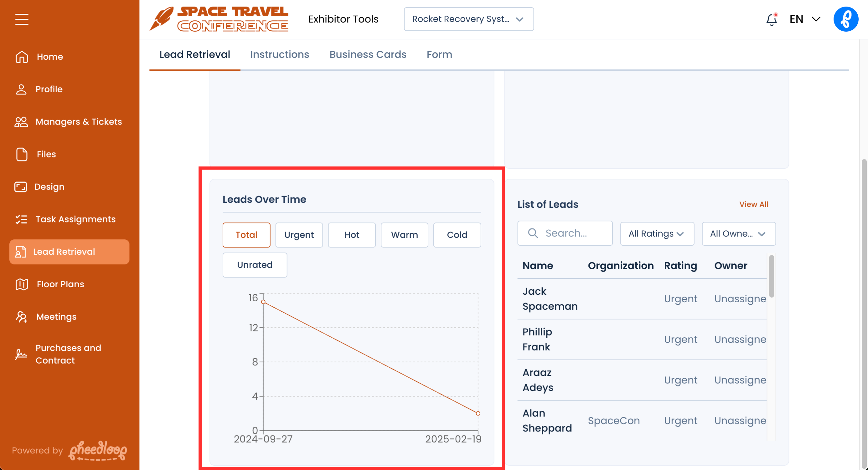Filter chart by Warm leads
The image size is (868, 470).
pyautogui.click(x=404, y=235)
